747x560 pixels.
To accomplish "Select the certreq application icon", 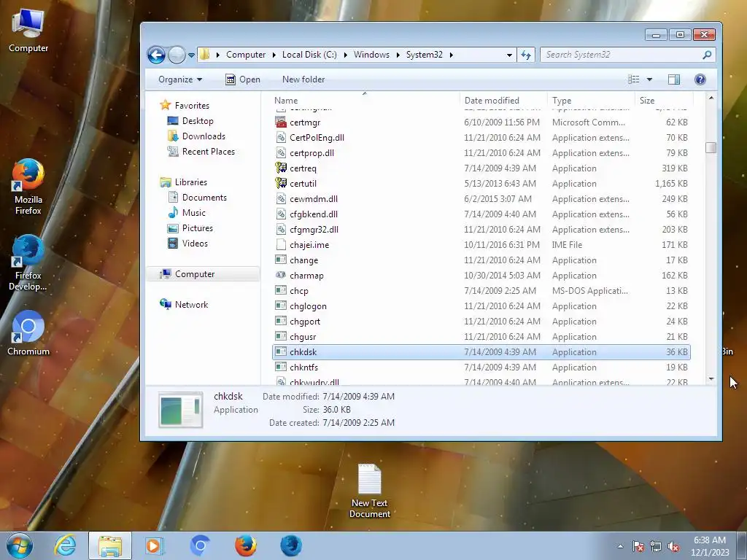I will [x=281, y=168].
